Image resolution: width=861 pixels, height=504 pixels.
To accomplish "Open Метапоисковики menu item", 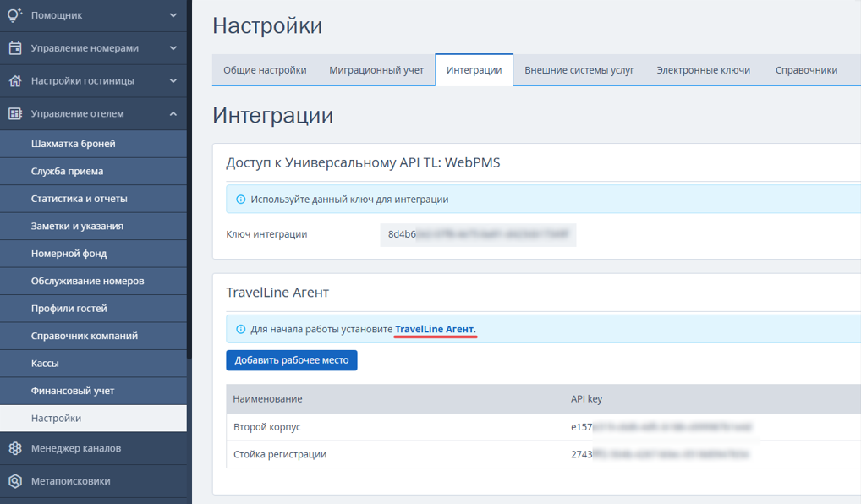I will click(93, 481).
